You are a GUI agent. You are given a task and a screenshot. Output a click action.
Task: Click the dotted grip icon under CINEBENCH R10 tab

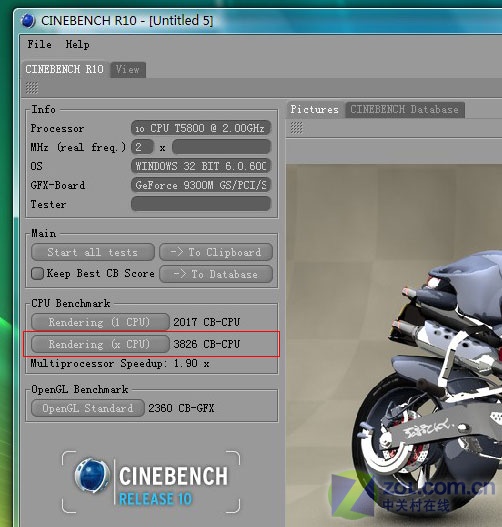pyautogui.click(x=32, y=88)
